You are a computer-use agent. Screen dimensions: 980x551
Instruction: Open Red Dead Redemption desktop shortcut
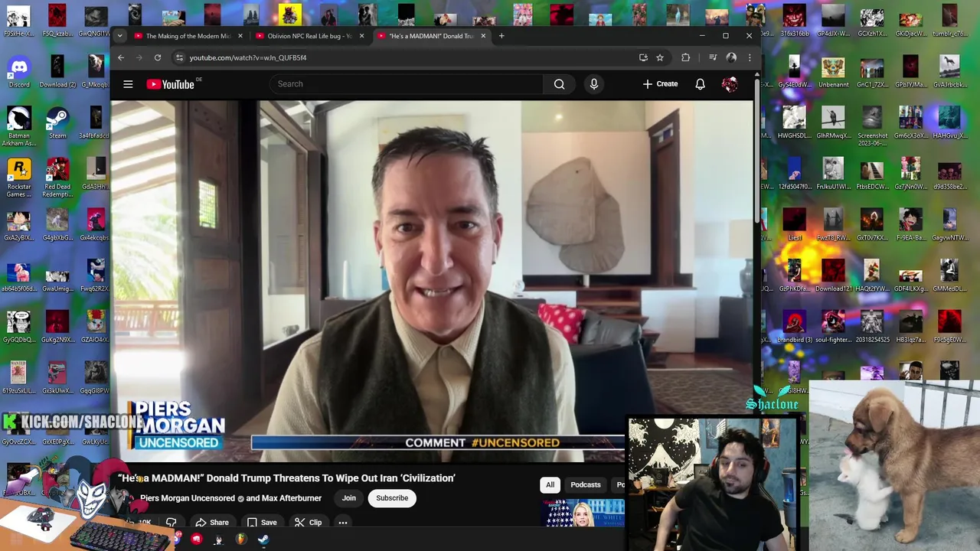[x=57, y=178]
